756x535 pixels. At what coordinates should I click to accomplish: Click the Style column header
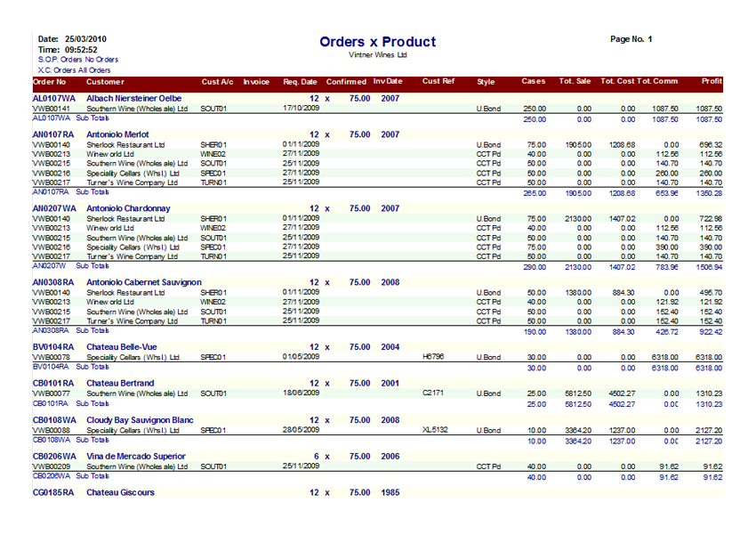point(486,82)
